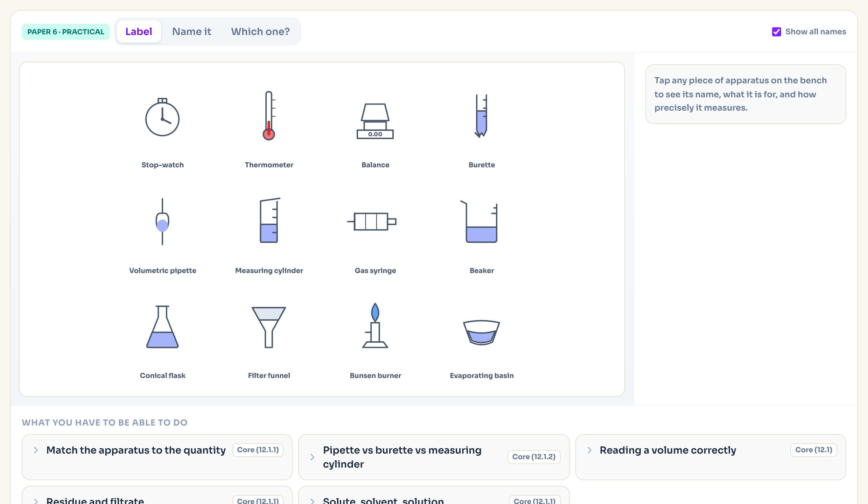Switch to the Label tab
The width and height of the screenshot is (868, 504).
tap(139, 31)
